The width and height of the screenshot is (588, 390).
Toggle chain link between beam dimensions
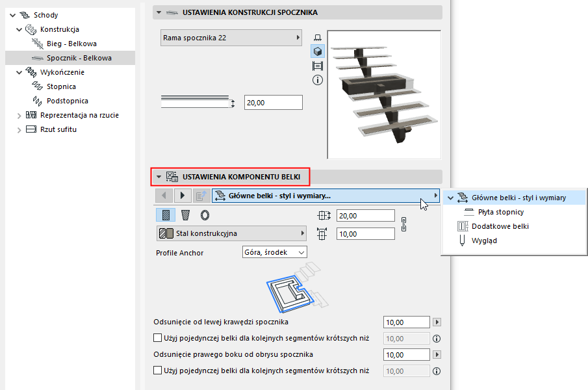404,224
